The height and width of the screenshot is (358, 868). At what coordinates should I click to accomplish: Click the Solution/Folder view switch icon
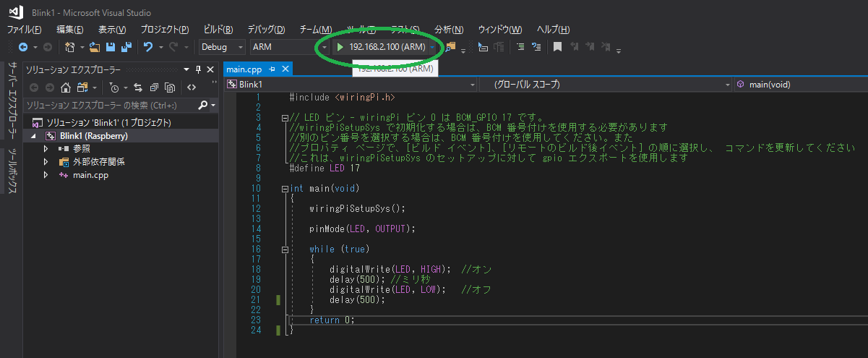pos(82,88)
